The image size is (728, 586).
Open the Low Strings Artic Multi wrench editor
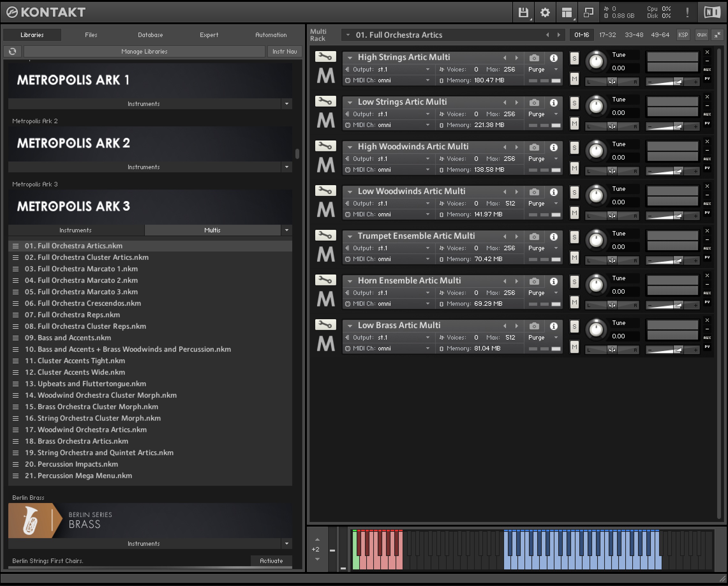click(x=325, y=101)
